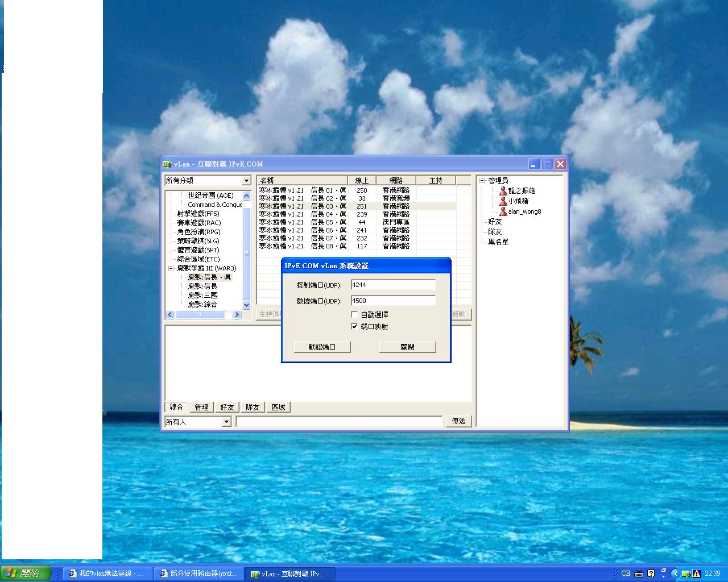
Task: Click the keyboard icon in language bar
Action: point(639,573)
